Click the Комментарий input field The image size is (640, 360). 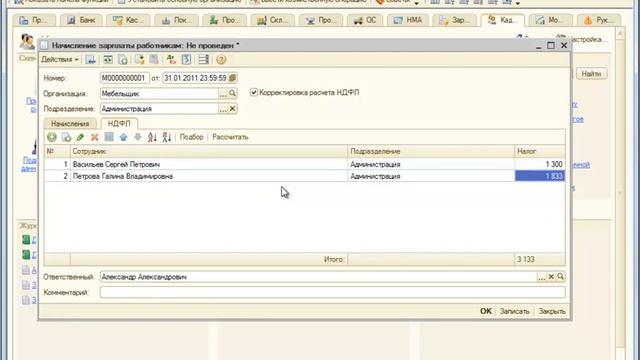[x=332, y=292]
